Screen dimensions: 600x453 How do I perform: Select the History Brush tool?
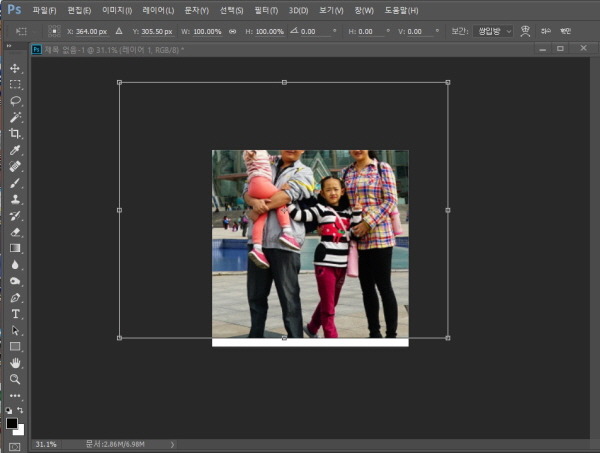pyautogui.click(x=15, y=216)
